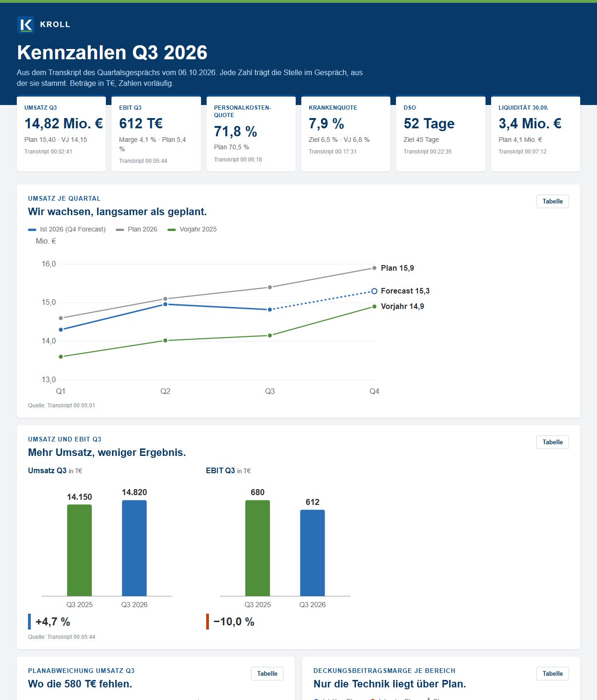Click the Vorjahr 14,9 Q4 data point

coord(374,307)
